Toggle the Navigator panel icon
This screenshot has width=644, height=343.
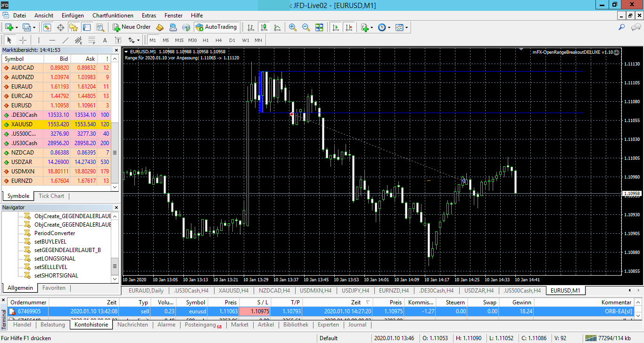point(74,27)
